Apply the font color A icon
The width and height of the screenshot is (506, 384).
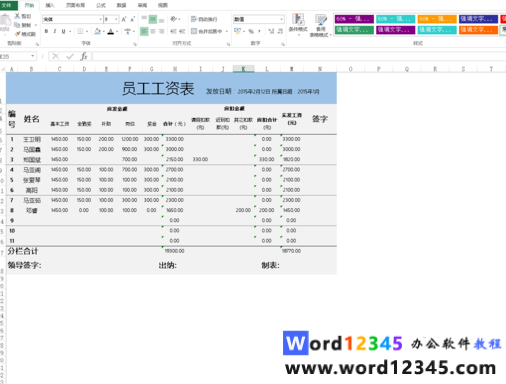[111, 31]
